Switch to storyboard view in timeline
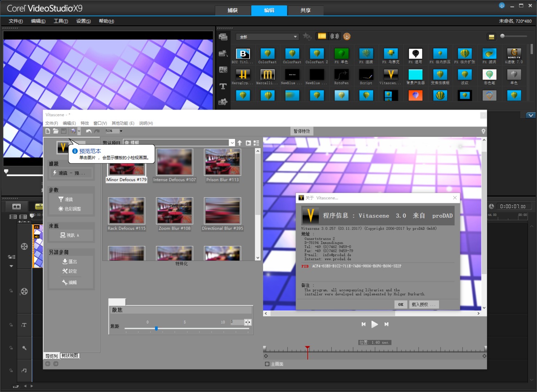 coord(17,207)
